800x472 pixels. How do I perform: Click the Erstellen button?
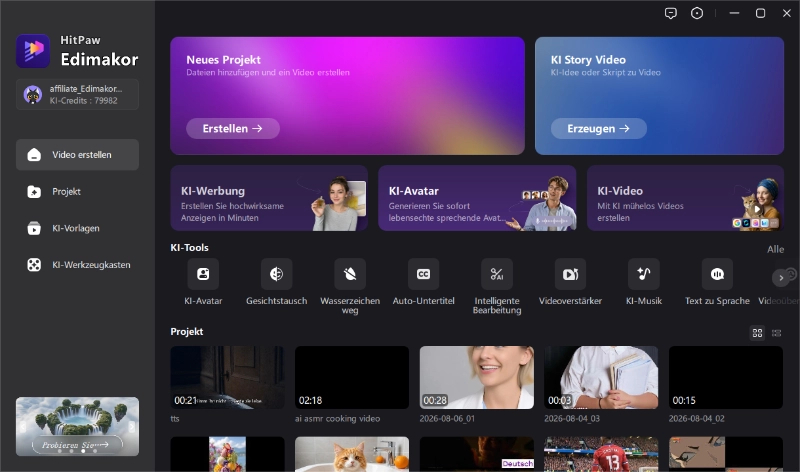(233, 129)
